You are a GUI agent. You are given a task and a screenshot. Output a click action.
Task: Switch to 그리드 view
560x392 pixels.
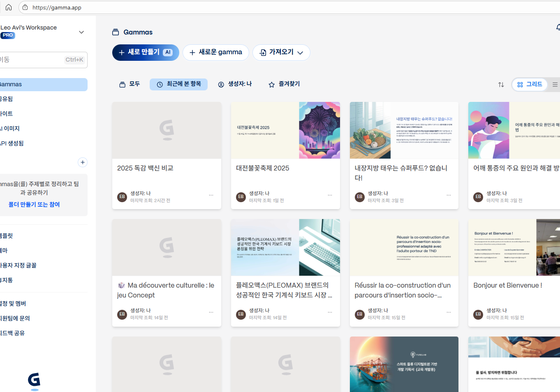tap(530, 84)
